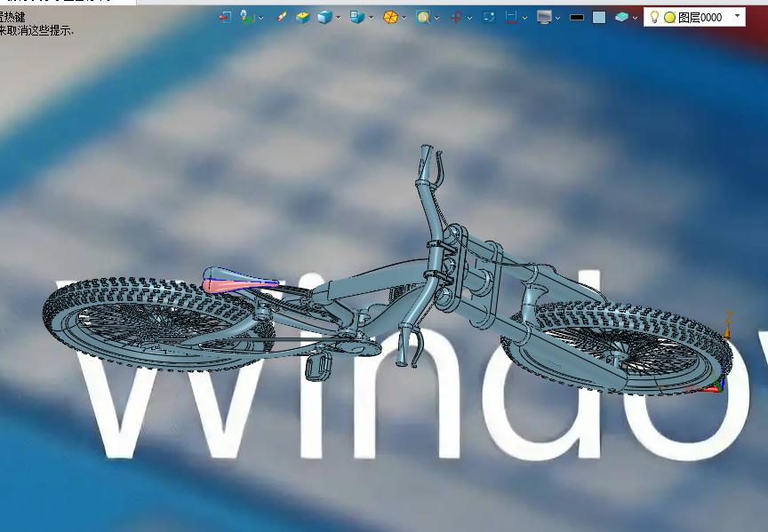Click the coordinate frame lamp icon
Viewport: 768px width, 532px height.
[x=247, y=17]
